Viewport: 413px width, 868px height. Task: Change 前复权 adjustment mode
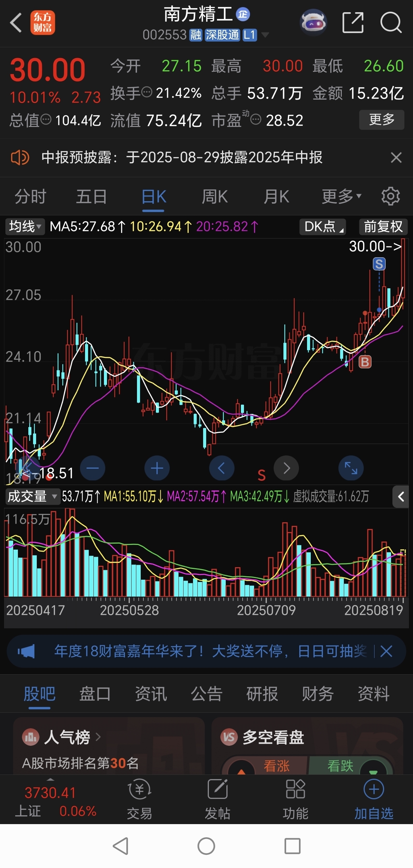point(383,227)
